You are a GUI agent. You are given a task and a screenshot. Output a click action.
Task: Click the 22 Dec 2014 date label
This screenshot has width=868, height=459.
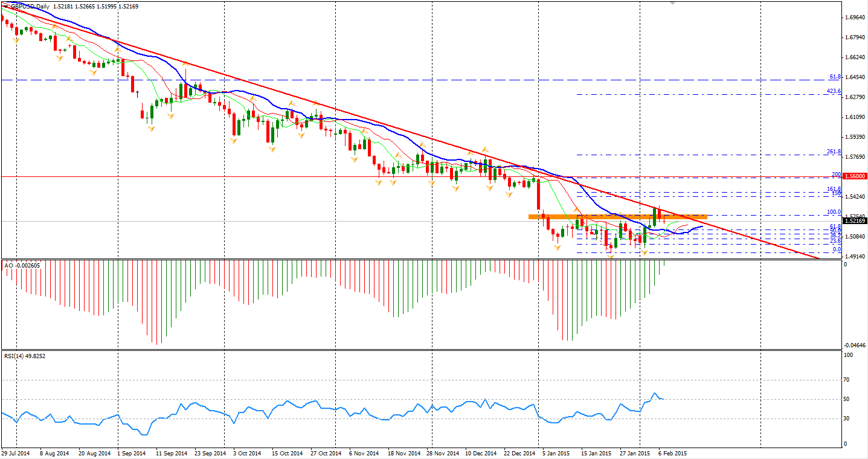(519, 452)
